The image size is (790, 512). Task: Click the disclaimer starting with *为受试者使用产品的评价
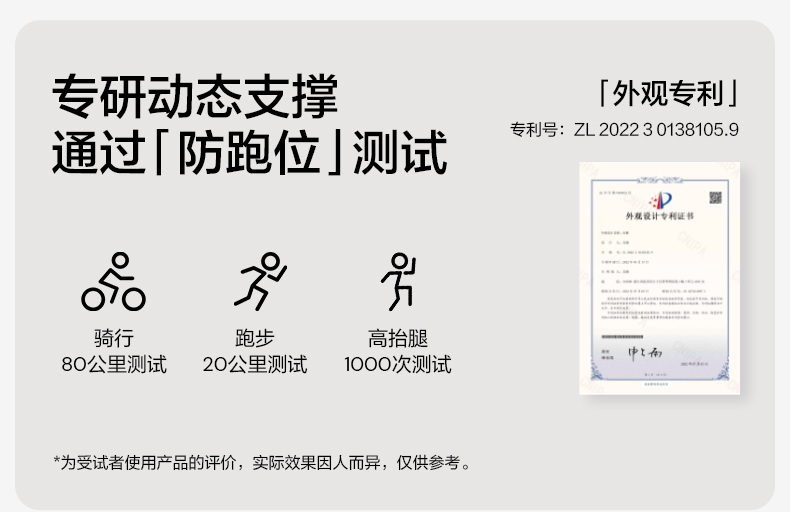(262, 462)
